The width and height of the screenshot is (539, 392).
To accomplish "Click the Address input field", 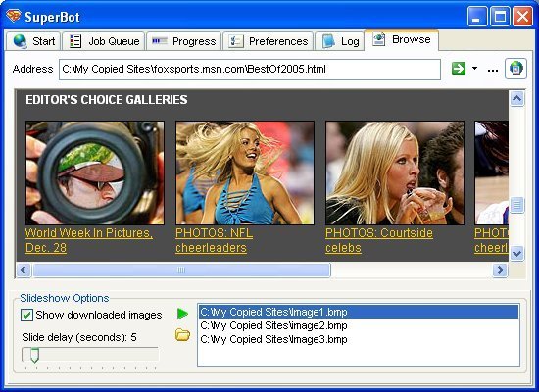I will 250,70.
